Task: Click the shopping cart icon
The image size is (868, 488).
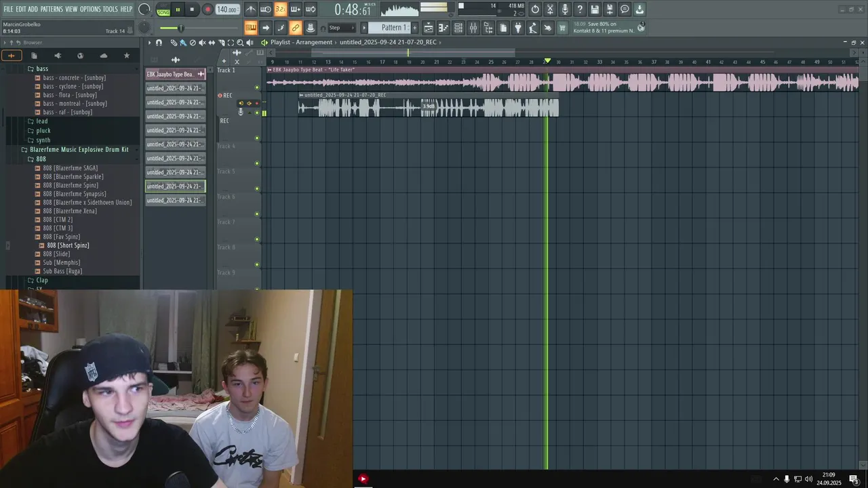Action: 562,28
